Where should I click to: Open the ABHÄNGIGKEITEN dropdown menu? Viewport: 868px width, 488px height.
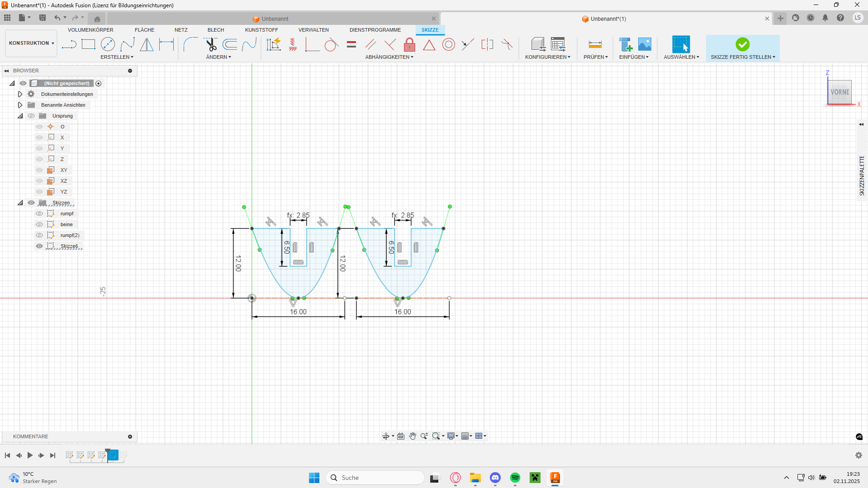tap(389, 57)
